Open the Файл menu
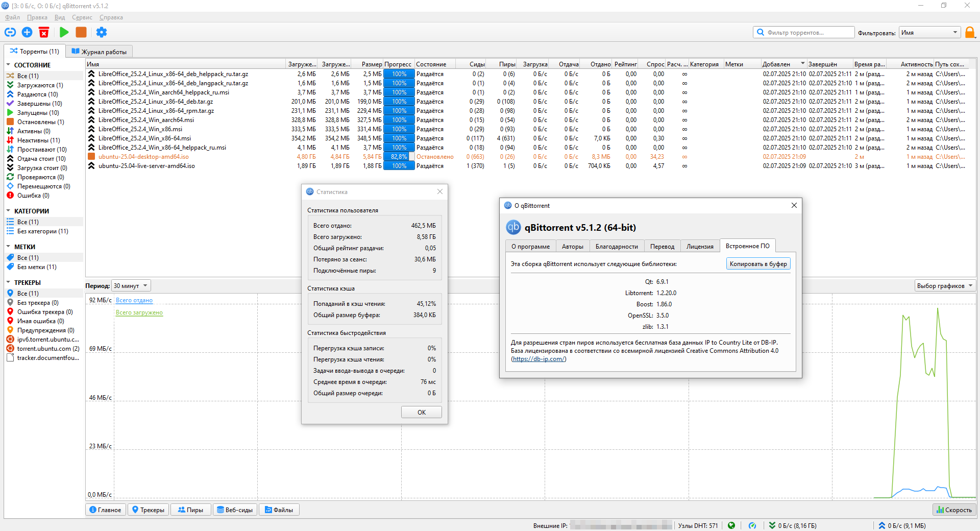980x531 pixels. click(13, 17)
